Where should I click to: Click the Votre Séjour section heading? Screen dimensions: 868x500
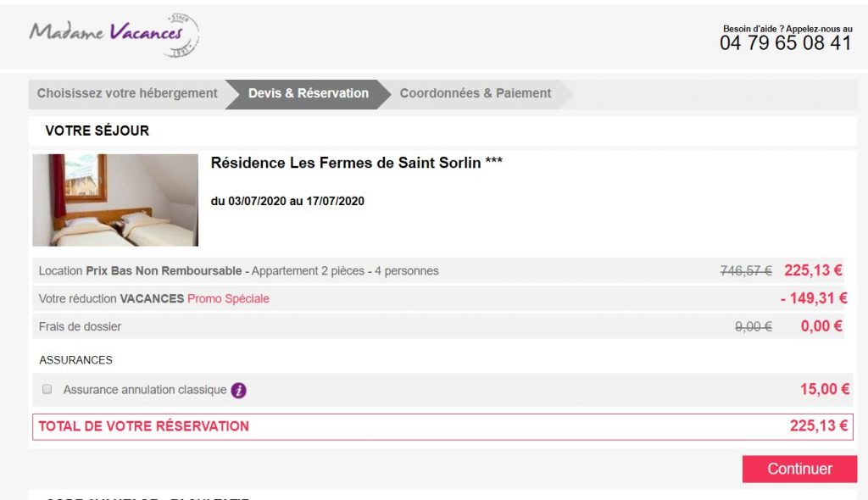pyautogui.click(x=97, y=131)
